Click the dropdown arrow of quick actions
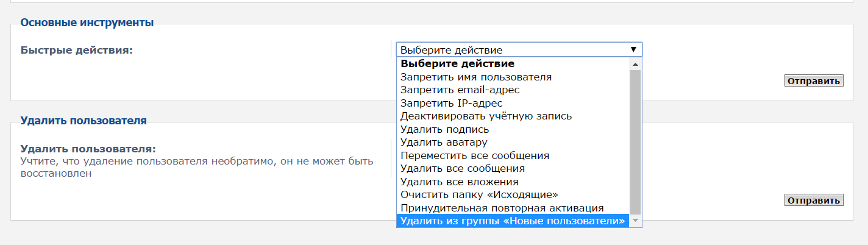This screenshot has height=245, width=868. (633, 49)
